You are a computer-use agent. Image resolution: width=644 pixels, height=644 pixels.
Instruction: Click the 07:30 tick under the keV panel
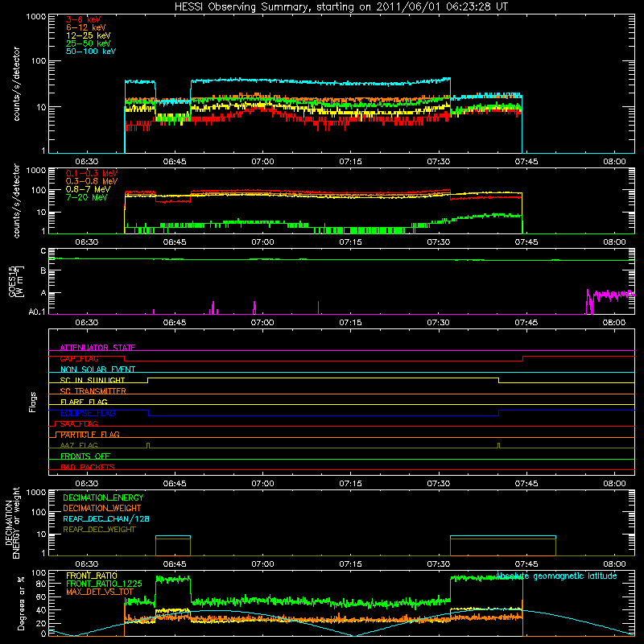coord(438,162)
